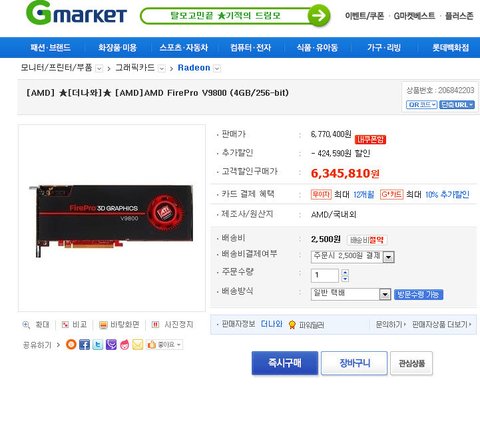480x431 pixels.
Task: Click the quantity up/down stepper arrows
Action: (345, 275)
